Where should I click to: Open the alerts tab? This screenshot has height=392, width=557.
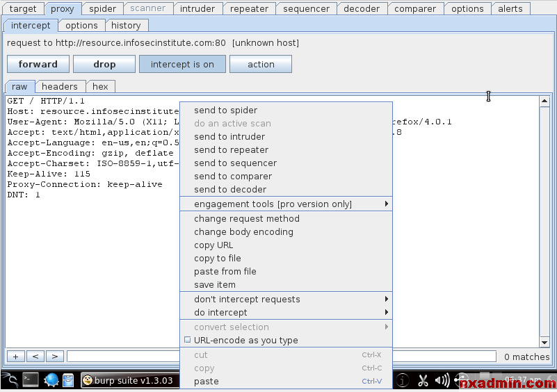click(x=510, y=9)
